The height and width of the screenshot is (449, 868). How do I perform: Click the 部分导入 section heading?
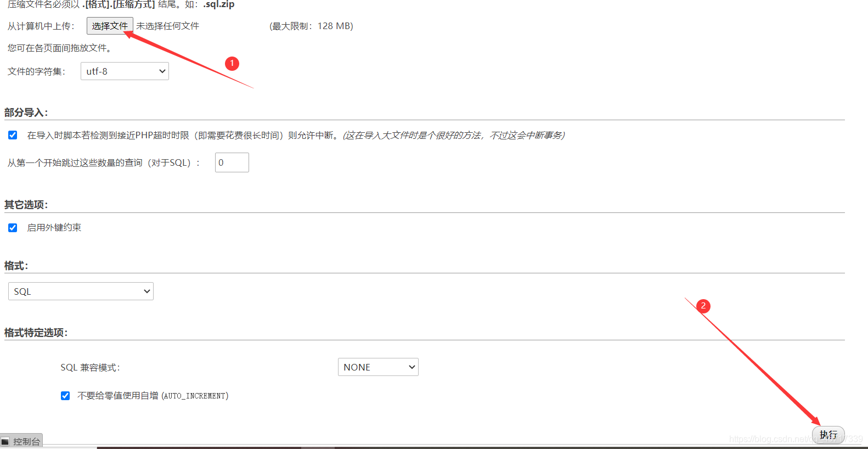tap(26, 113)
